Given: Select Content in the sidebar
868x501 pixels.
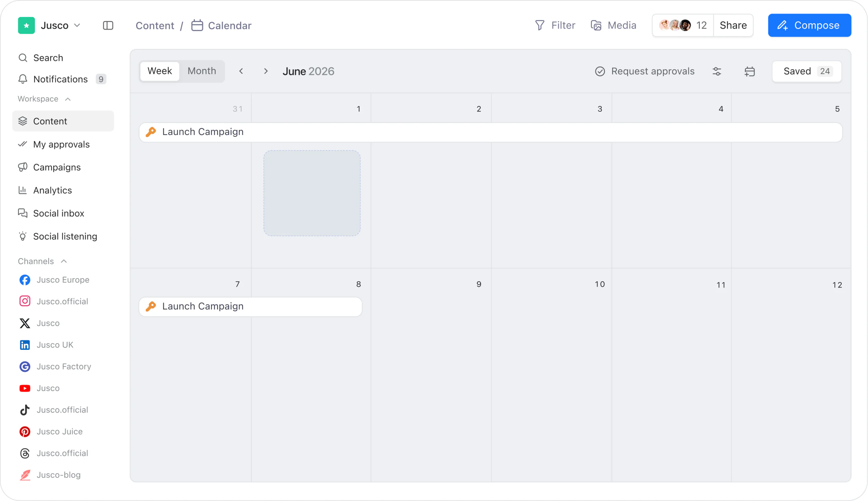Looking at the screenshot, I should pos(63,121).
